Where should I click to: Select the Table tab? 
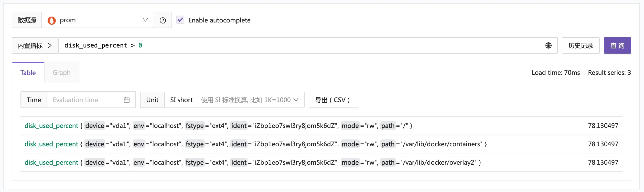coord(28,73)
